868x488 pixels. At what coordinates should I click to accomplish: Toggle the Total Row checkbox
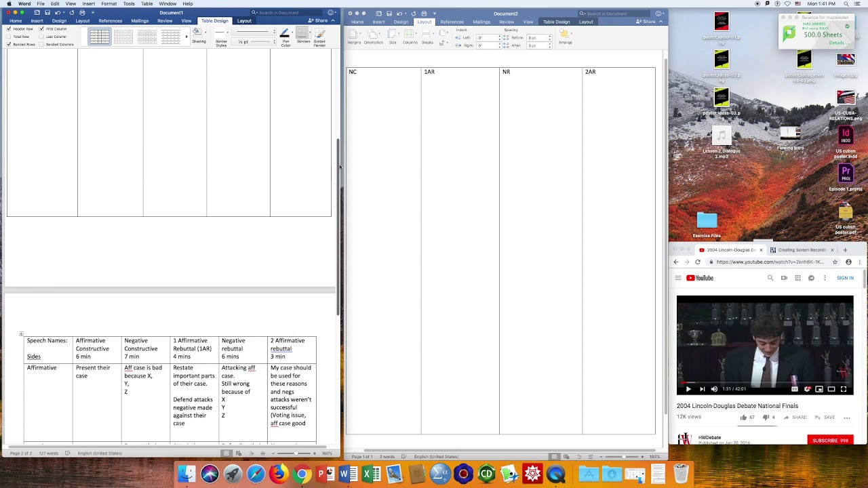pos(9,37)
